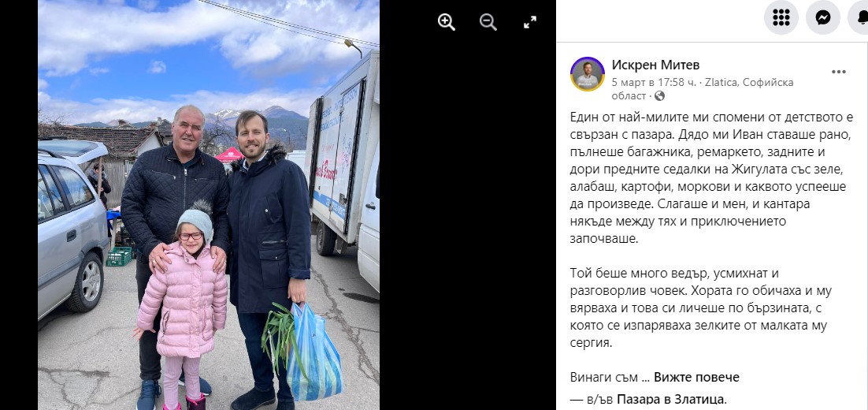Image resolution: width=868 pixels, height=410 pixels.
Task: Click the main market photo
Action: coord(209,205)
